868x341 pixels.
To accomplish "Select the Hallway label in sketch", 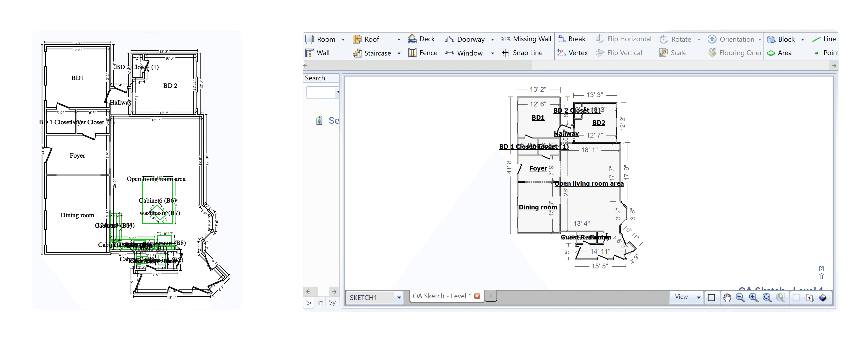I will pos(566,134).
